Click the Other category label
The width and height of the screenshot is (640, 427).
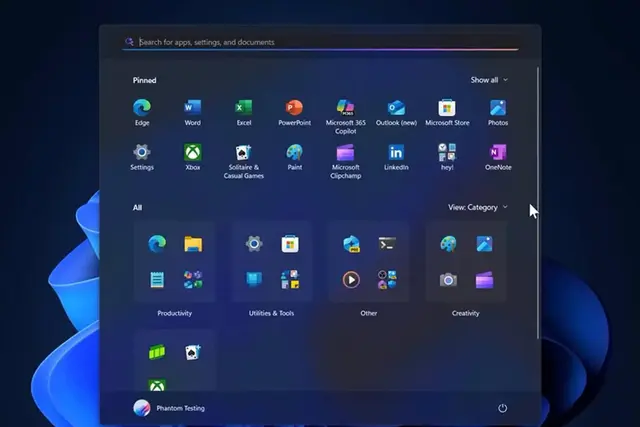click(x=369, y=313)
